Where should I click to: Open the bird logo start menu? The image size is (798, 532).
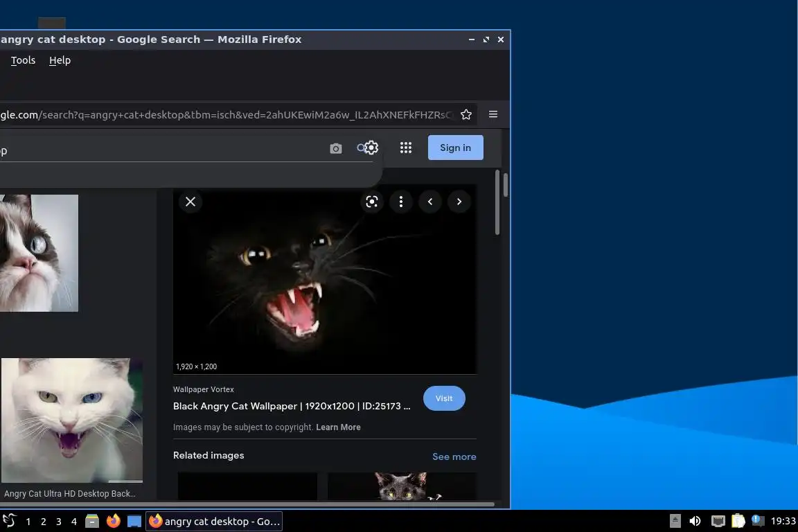tap(9, 521)
